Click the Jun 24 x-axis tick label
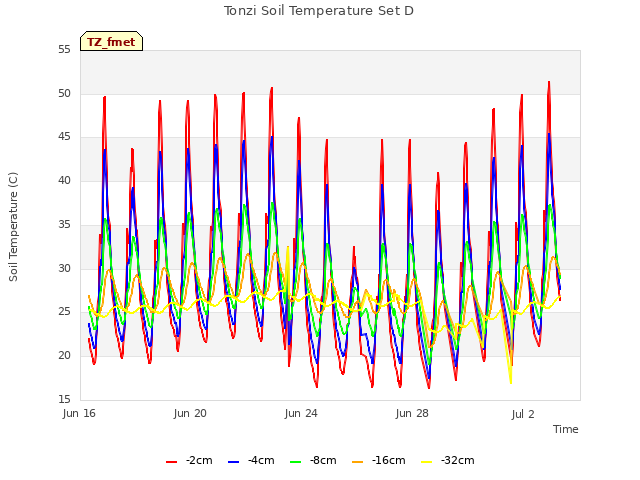 pos(301,413)
